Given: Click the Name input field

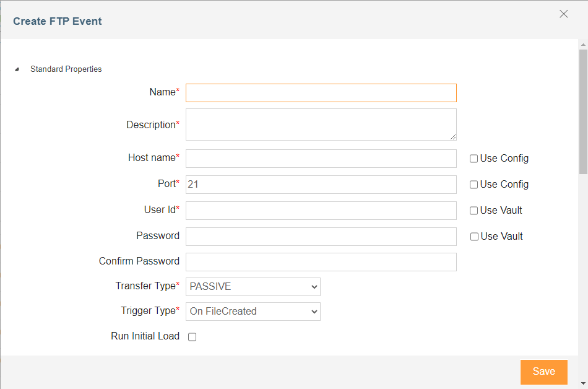Looking at the screenshot, I should point(321,93).
